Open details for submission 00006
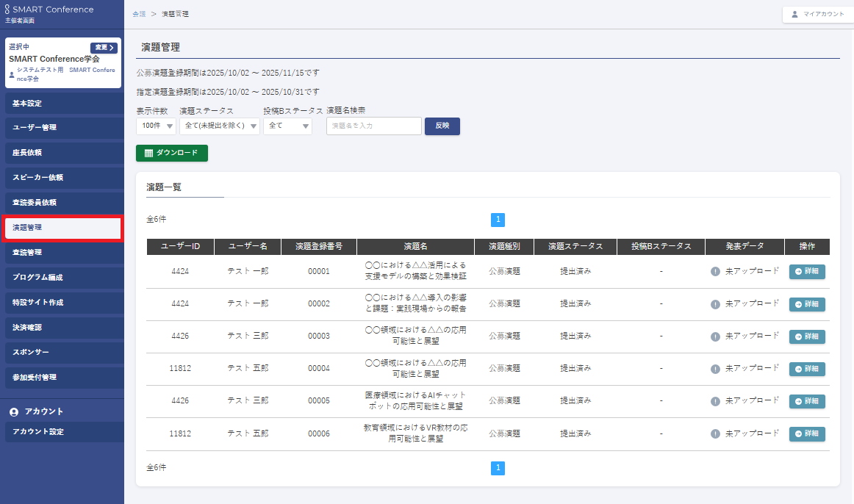Viewport: 854px width, 504px height. [807, 433]
